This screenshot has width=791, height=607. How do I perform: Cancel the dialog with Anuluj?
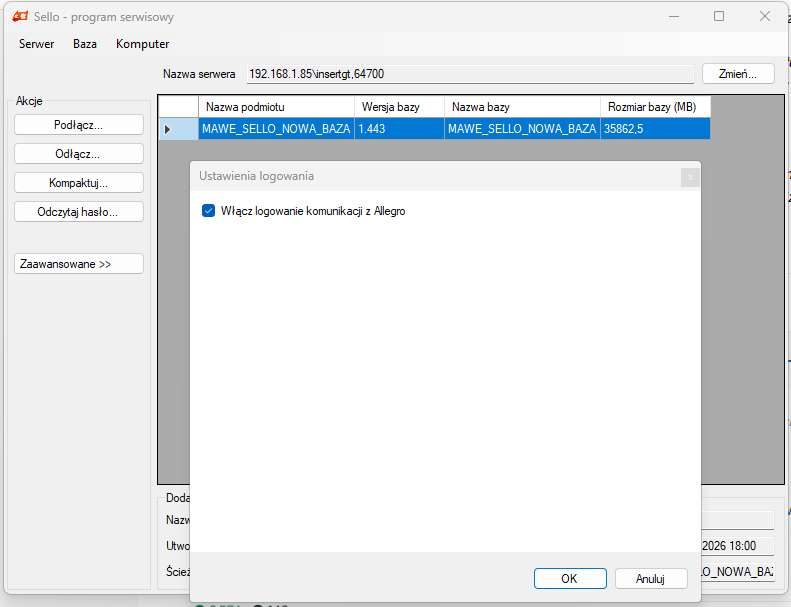[x=651, y=579]
